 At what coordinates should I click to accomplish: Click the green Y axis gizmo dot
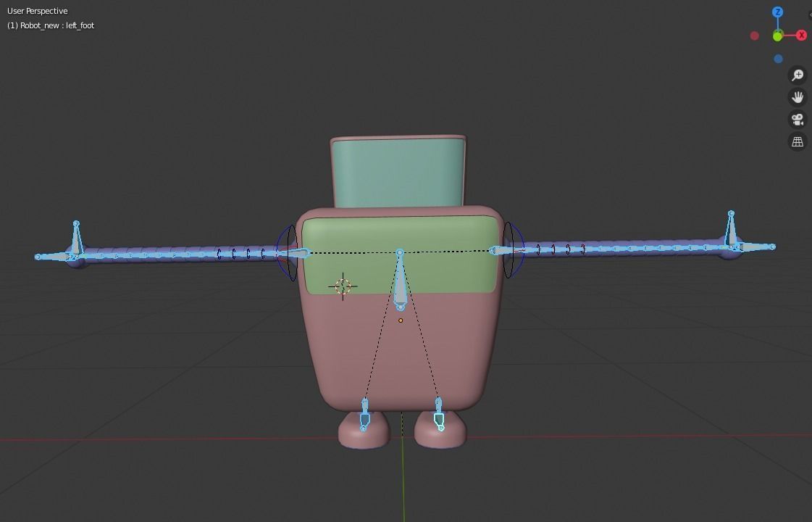tap(777, 36)
